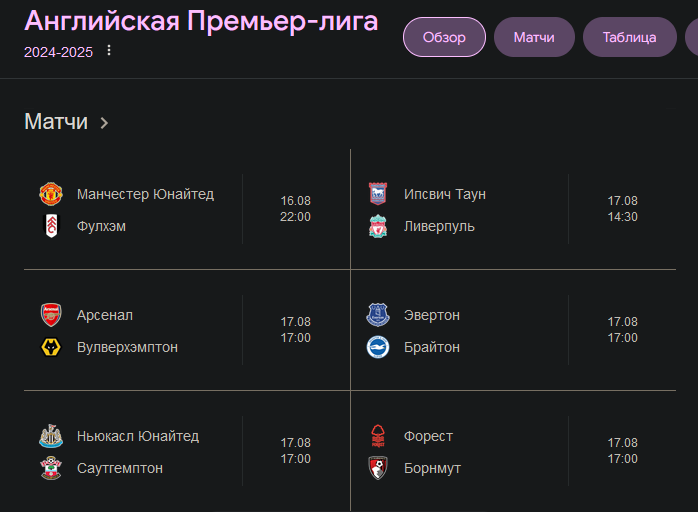Click the Ipswich Town crest icon
This screenshot has width=698, height=512.
[378, 194]
